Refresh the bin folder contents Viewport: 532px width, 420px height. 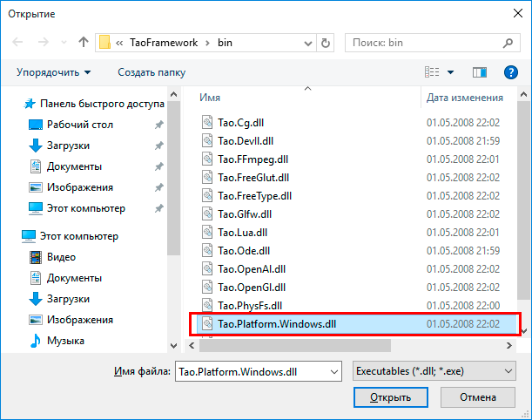tap(326, 43)
